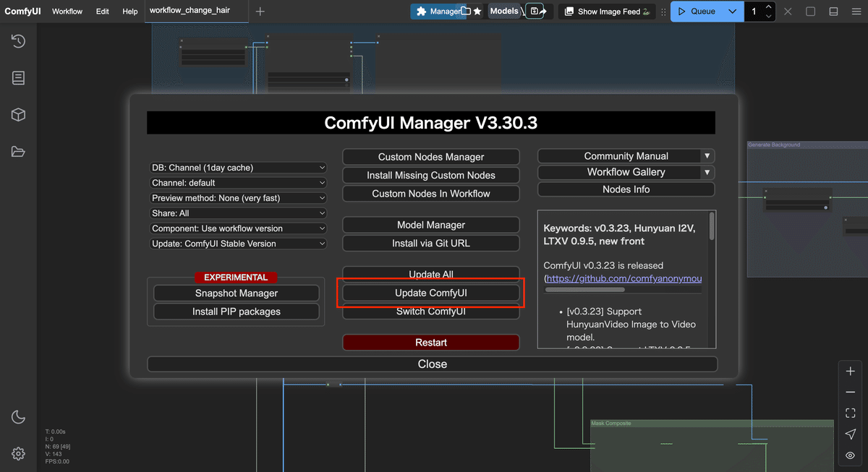Image resolution: width=868 pixels, height=472 pixels.
Task: Click Install via Git URL button
Action: coord(431,244)
